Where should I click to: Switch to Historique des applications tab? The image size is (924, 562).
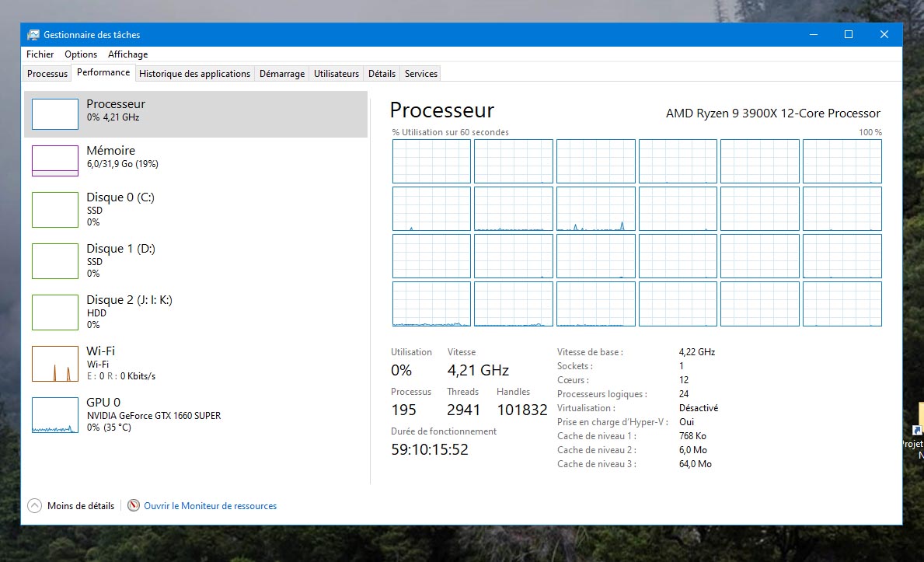coord(194,74)
